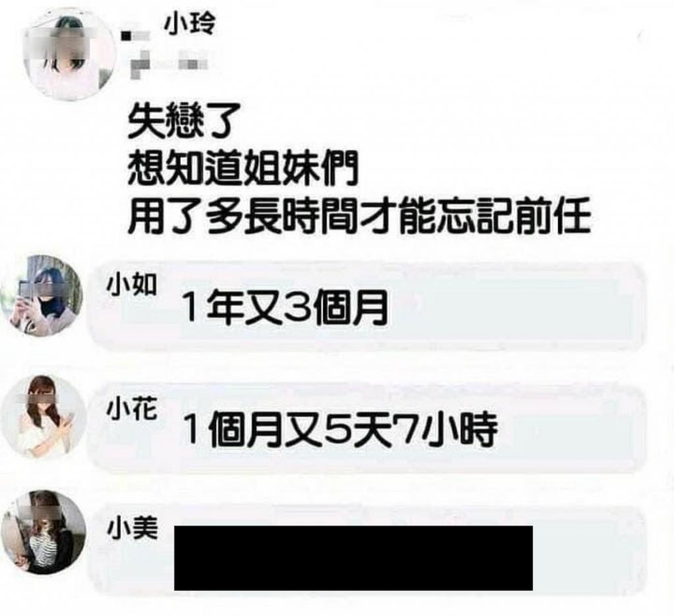The height and width of the screenshot is (616, 674).
Task: Open 小美's profile avatar
Action: (43, 532)
